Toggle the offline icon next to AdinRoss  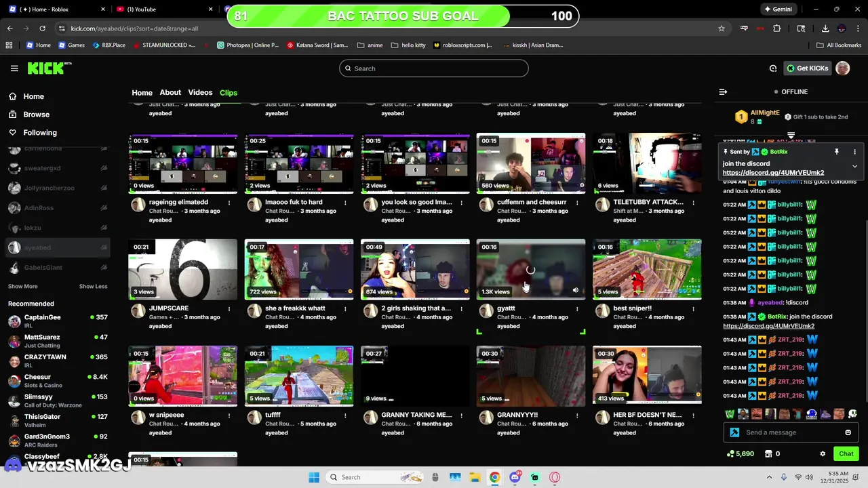click(104, 208)
